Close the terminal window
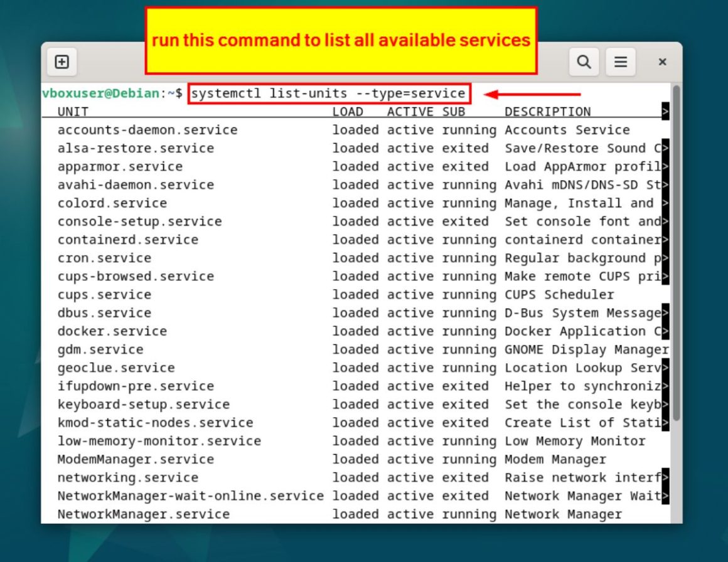Viewport: 728px width, 562px height. coord(662,61)
